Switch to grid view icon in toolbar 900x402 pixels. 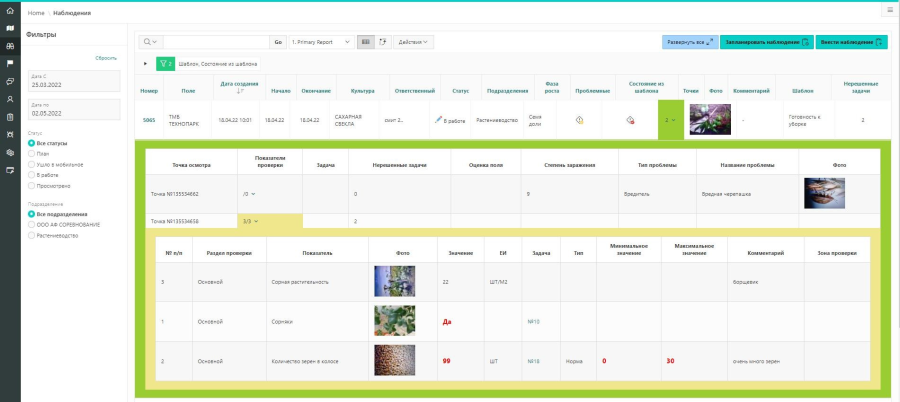pos(366,42)
